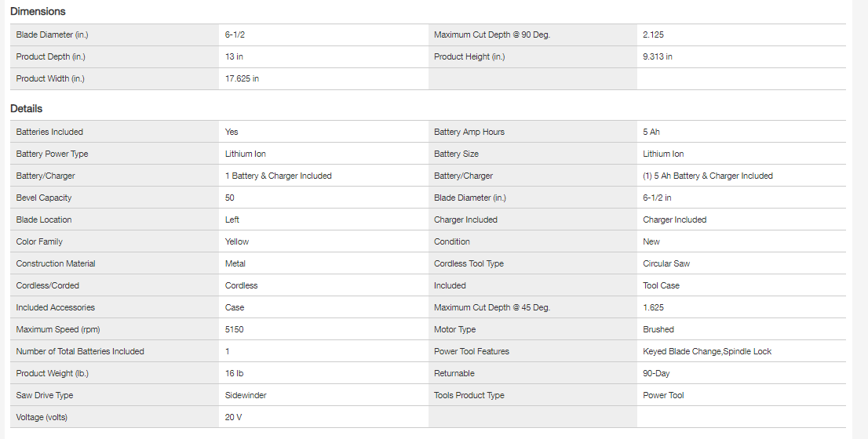The height and width of the screenshot is (439, 868).
Task: Select the Tools Product Type label
Action: pyautogui.click(x=469, y=396)
